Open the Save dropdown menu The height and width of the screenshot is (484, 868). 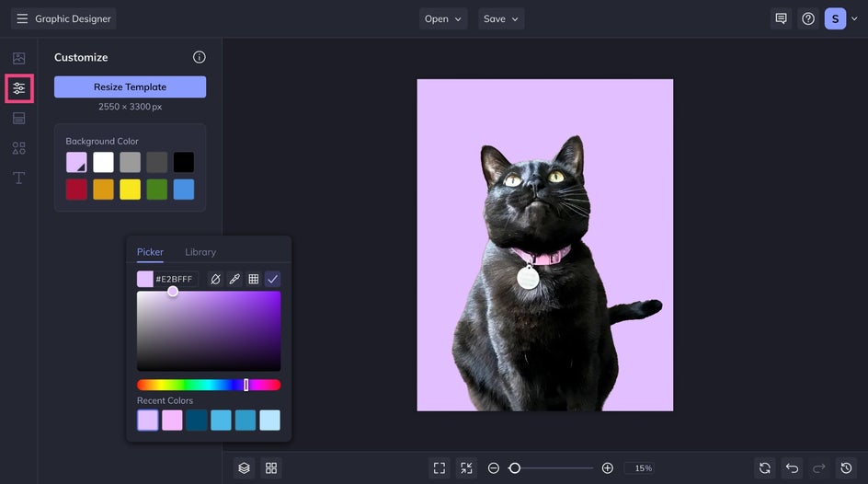click(501, 18)
